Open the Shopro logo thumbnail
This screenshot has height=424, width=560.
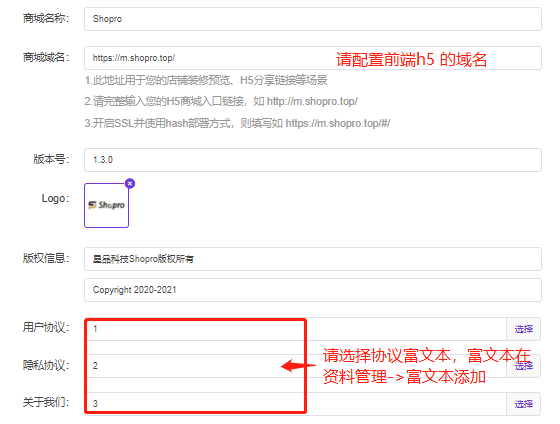106,205
